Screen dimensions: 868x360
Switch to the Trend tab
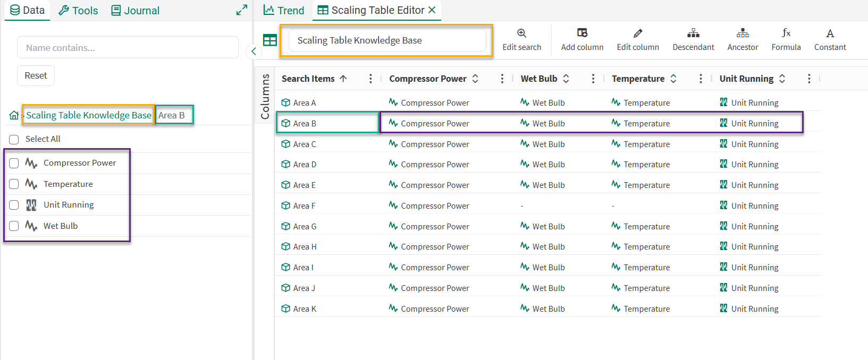(284, 11)
